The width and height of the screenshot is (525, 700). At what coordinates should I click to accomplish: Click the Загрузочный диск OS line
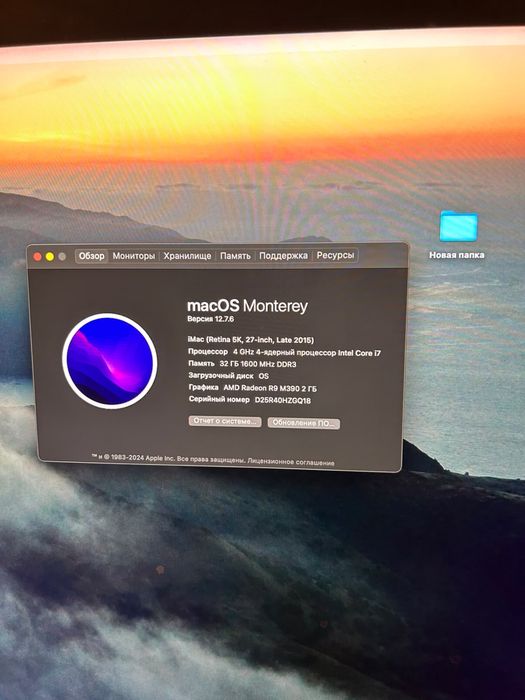tap(229, 376)
